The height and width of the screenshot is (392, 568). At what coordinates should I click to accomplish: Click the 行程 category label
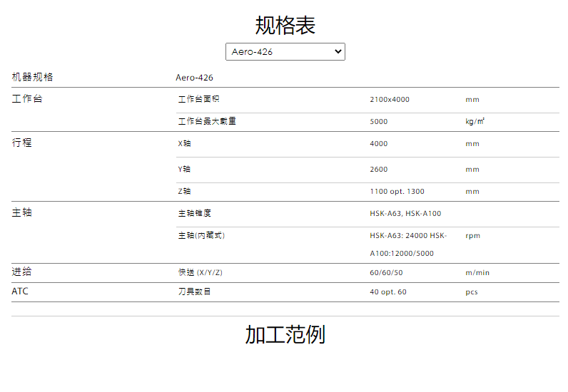point(21,143)
